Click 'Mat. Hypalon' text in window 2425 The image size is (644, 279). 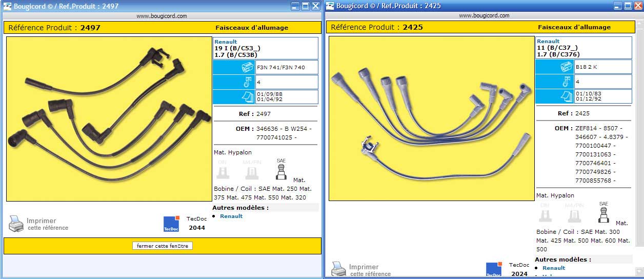point(555,195)
